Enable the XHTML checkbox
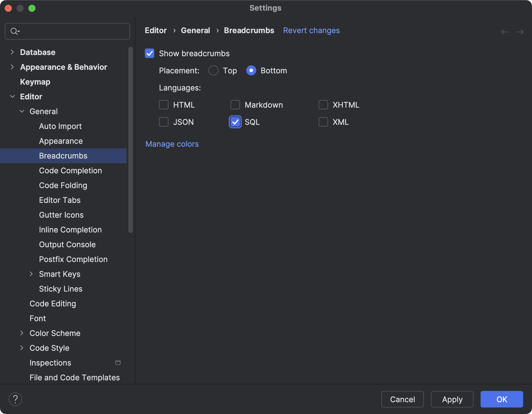 click(x=323, y=105)
